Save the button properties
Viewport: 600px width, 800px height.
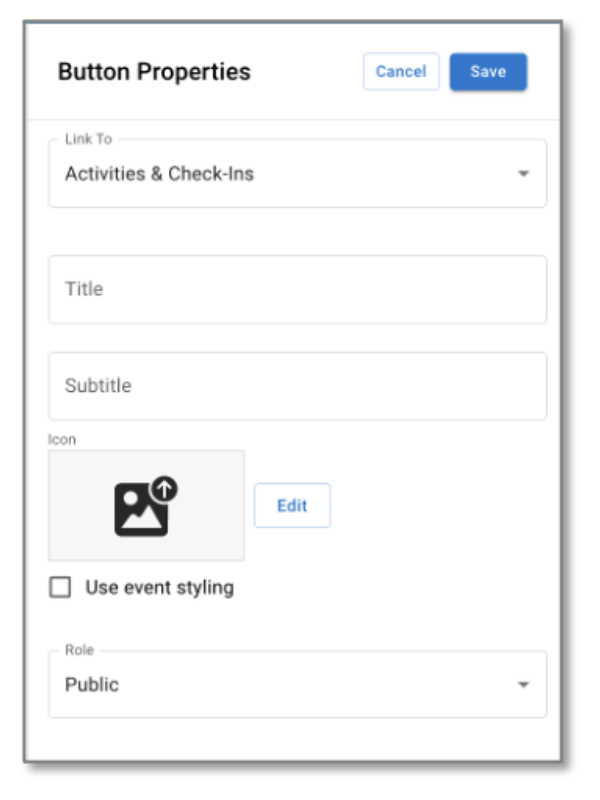click(x=488, y=72)
